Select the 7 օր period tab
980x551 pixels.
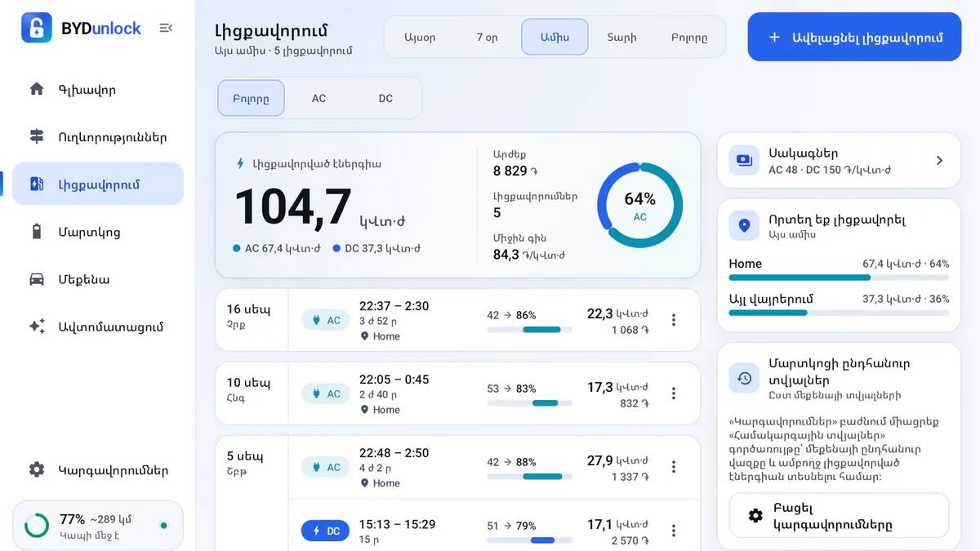tap(487, 37)
